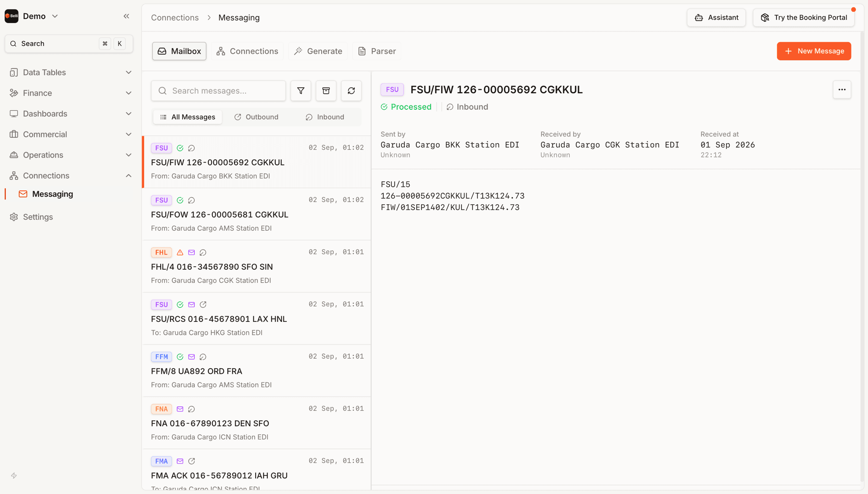868x494 pixels.
Task: Switch to the Mailbox tab
Action: coord(179,51)
